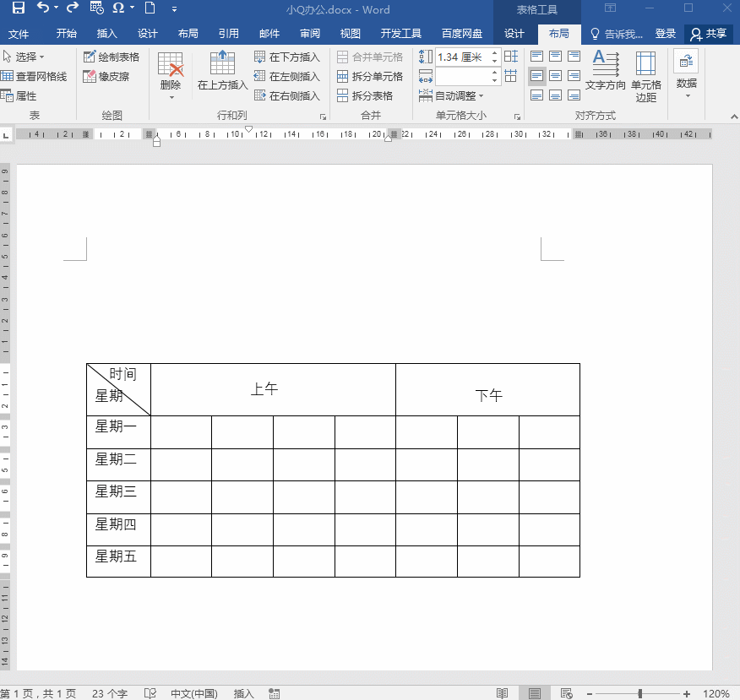Switch to Print Layout view icon
740x700 pixels.
tap(534, 693)
